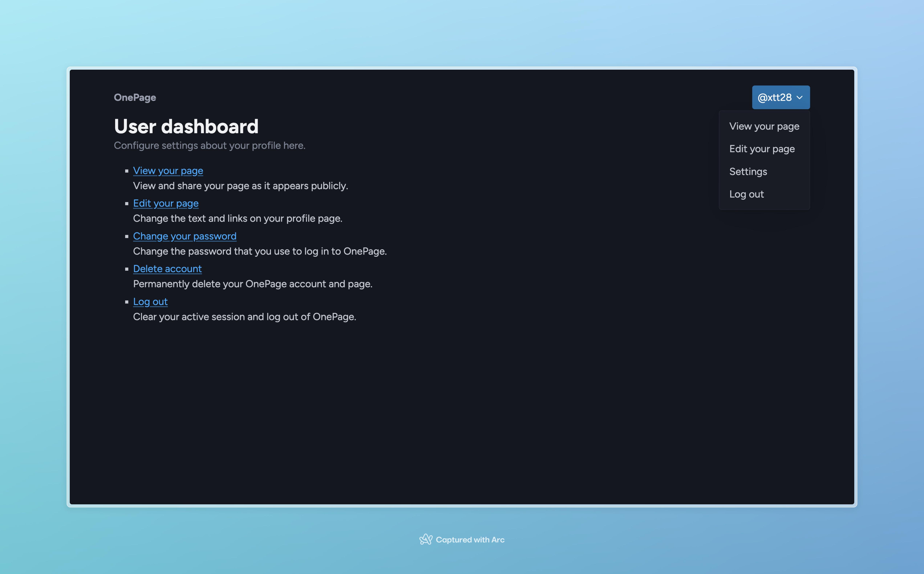This screenshot has height=574, width=924.
Task: Navigate to Change your password page
Action: coord(185,236)
